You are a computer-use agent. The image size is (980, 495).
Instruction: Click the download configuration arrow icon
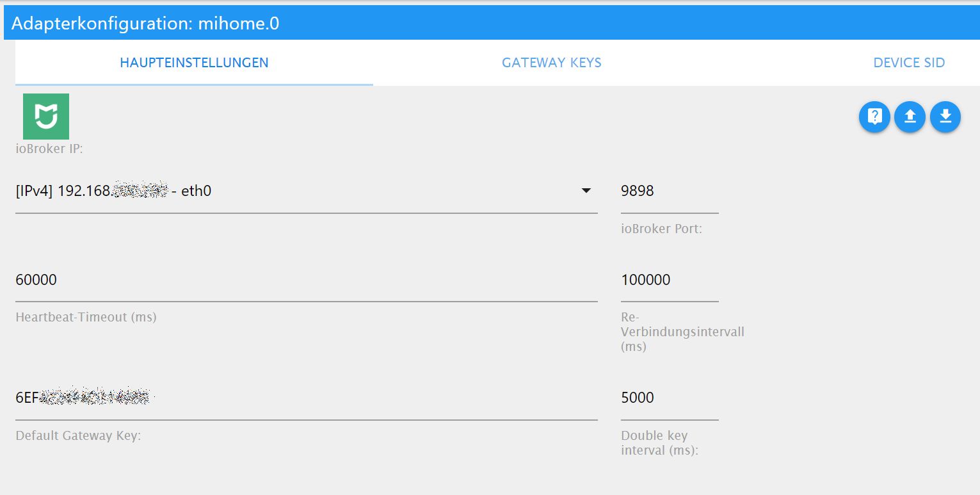point(945,117)
